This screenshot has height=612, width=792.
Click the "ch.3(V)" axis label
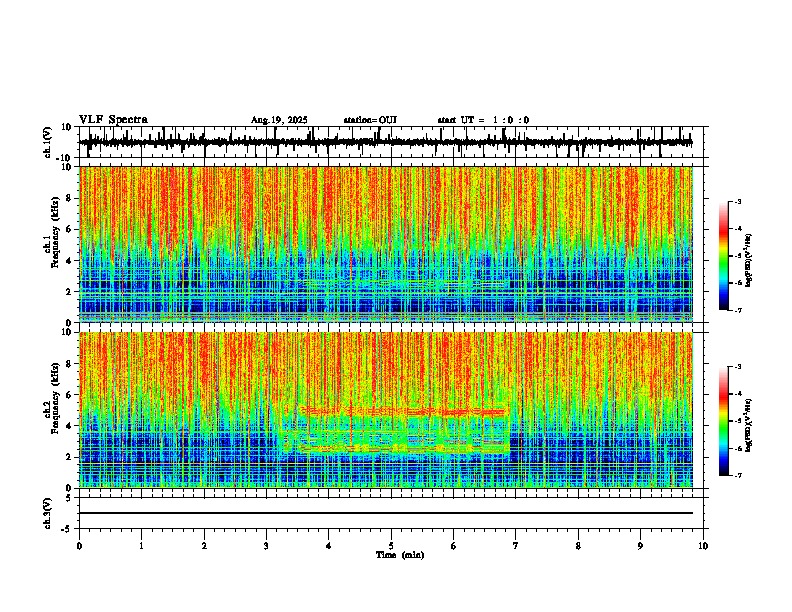click(x=48, y=513)
